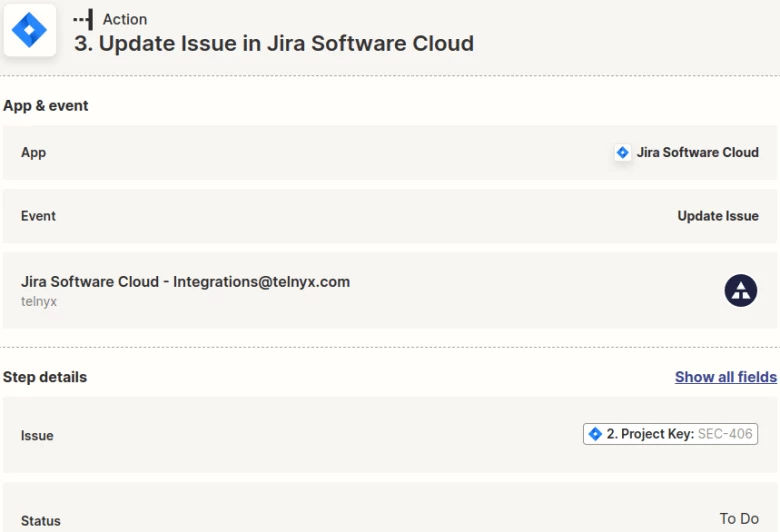
Task: Collapse the 'App & event' section heading
Action: coord(46,106)
